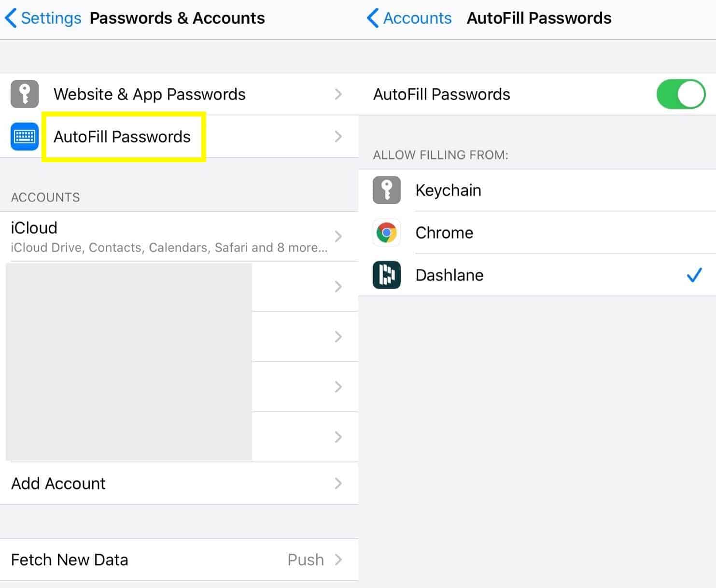Choose Chrome as filling source
Viewport: 716px width, 588px height.
pos(537,233)
